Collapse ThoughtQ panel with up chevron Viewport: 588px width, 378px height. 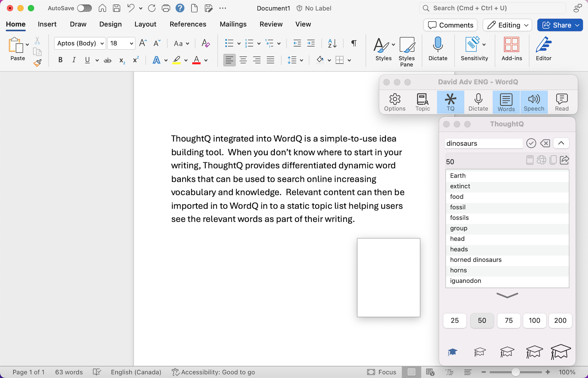point(561,143)
